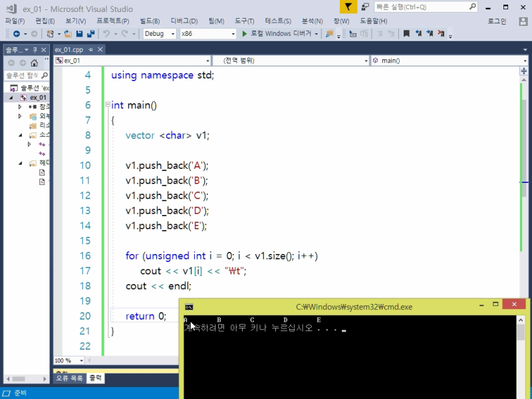Click the Find in Files toolbar icon
Viewport: 532px width, 399px height.
[x=329, y=34]
